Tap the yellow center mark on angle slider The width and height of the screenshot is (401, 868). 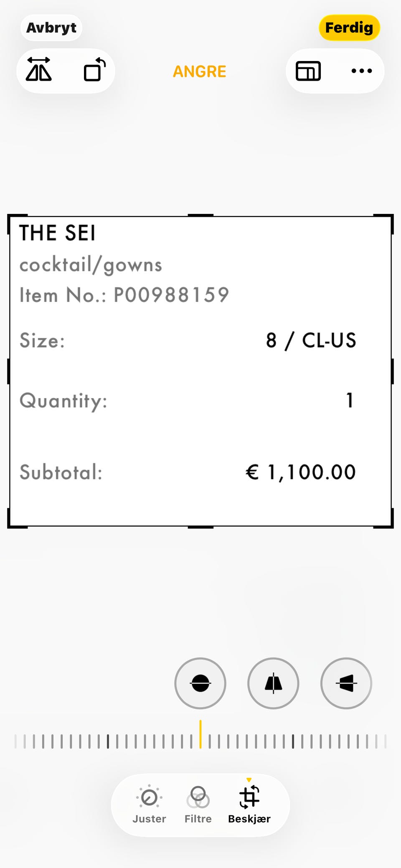coord(200,734)
